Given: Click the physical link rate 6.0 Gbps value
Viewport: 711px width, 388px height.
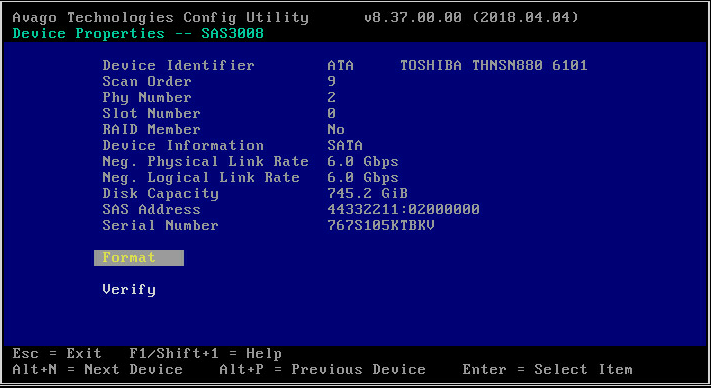Looking at the screenshot, I should [x=363, y=162].
